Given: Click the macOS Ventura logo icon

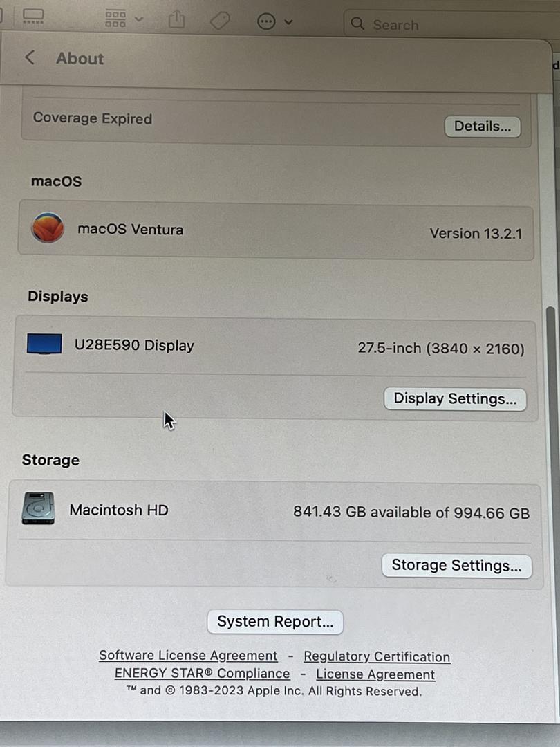Looking at the screenshot, I should click(48, 228).
